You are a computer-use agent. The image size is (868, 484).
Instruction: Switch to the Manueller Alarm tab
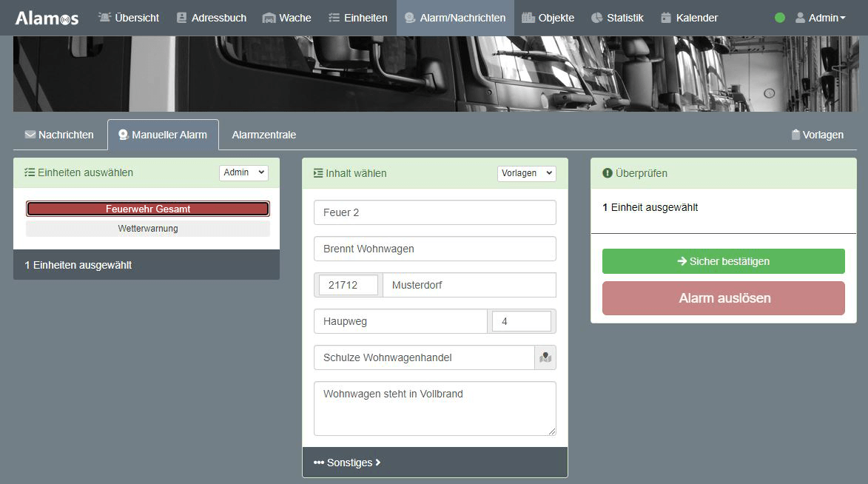(x=164, y=135)
